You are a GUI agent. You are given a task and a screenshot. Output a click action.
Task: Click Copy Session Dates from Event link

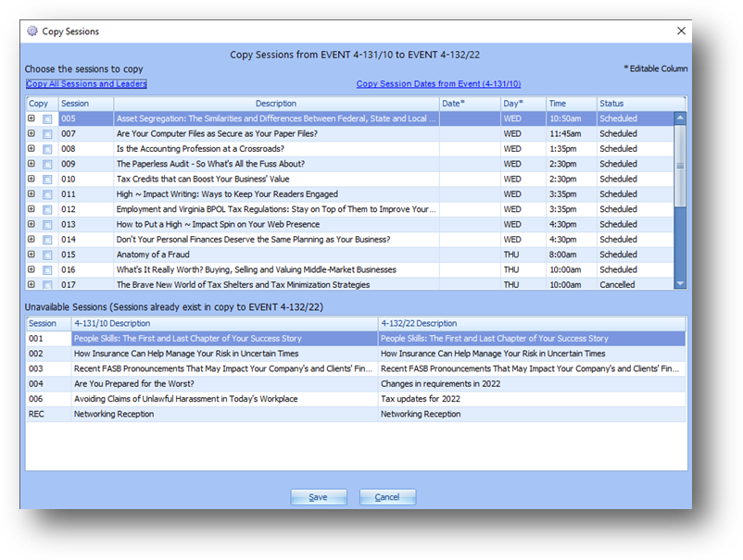(438, 84)
